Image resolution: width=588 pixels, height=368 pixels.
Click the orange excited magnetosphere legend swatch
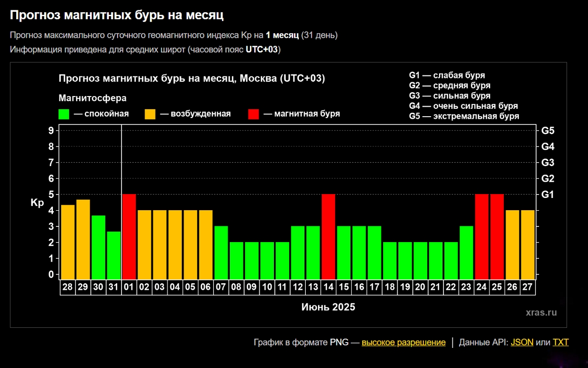click(150, 114)
